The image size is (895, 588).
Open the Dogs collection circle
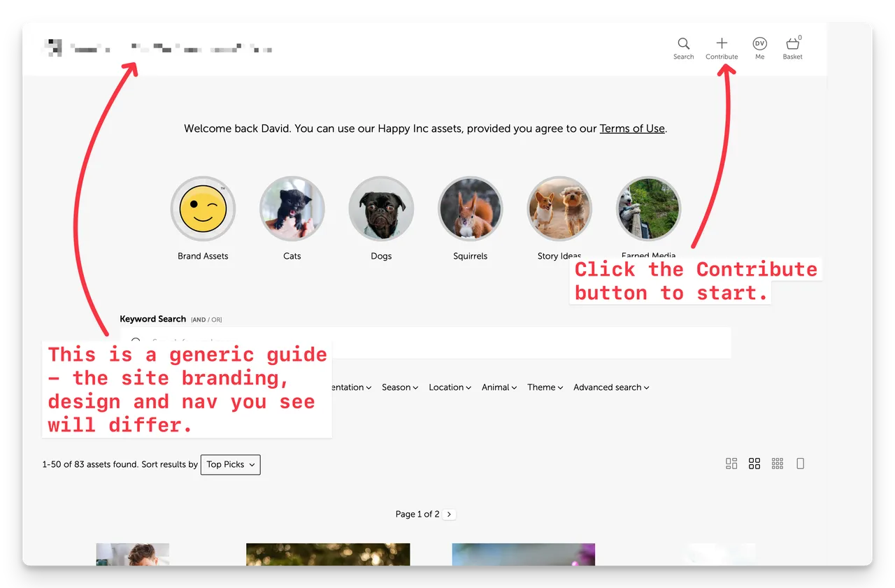381,208
